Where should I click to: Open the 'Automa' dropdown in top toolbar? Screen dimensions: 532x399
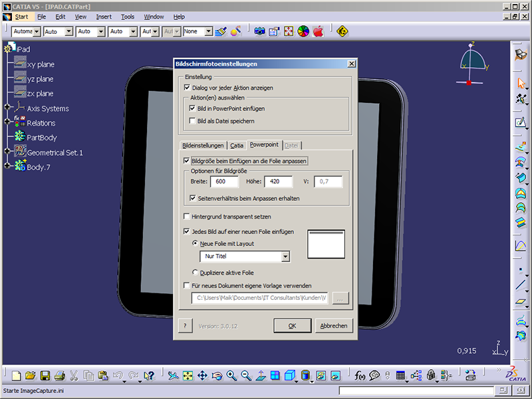coord(37,31)
